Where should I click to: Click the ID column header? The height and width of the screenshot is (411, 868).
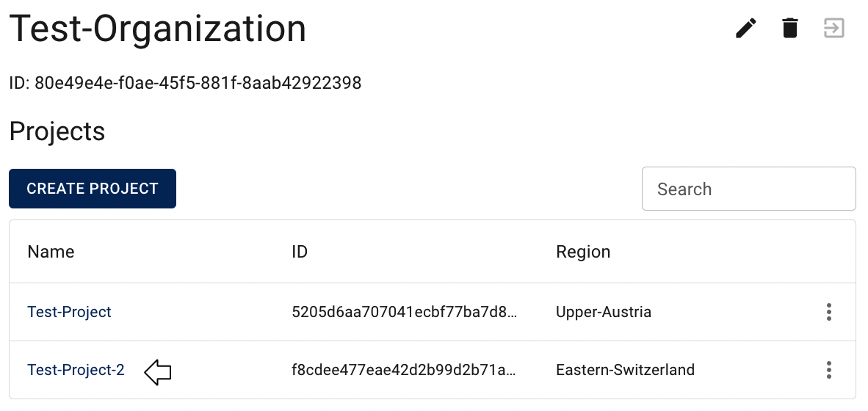coord(300,252)
